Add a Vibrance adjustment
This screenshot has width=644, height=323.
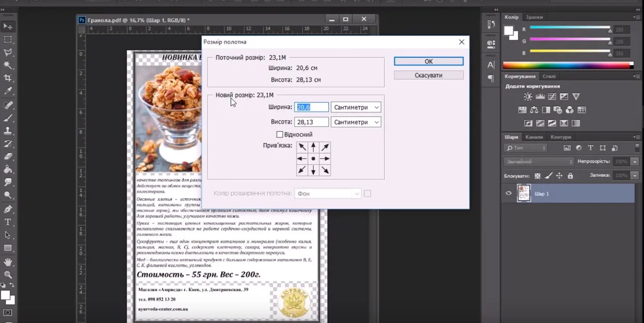pyautogui.click(x=576, y=97)
